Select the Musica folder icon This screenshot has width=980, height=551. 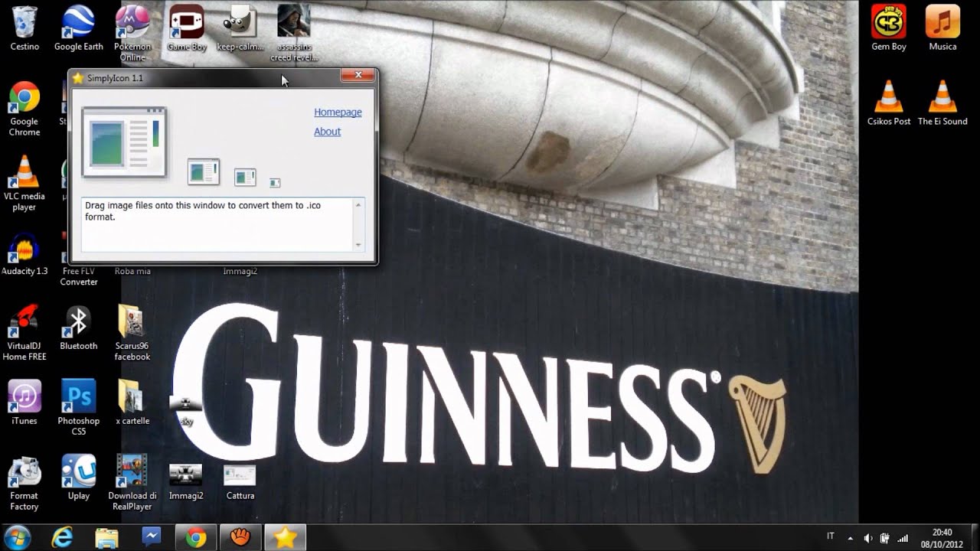[942, 28]
